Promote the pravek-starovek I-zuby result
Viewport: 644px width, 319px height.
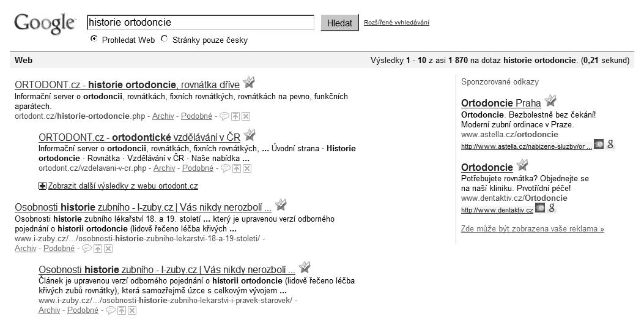click(122, 310)
